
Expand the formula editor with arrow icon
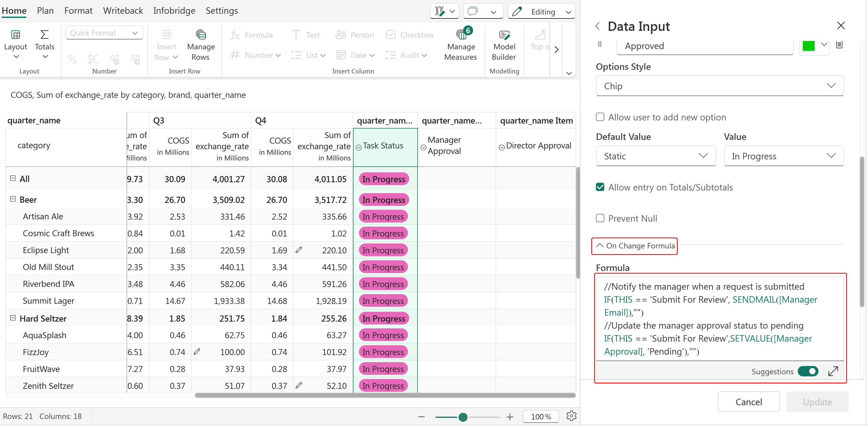[x=833, y=371]
